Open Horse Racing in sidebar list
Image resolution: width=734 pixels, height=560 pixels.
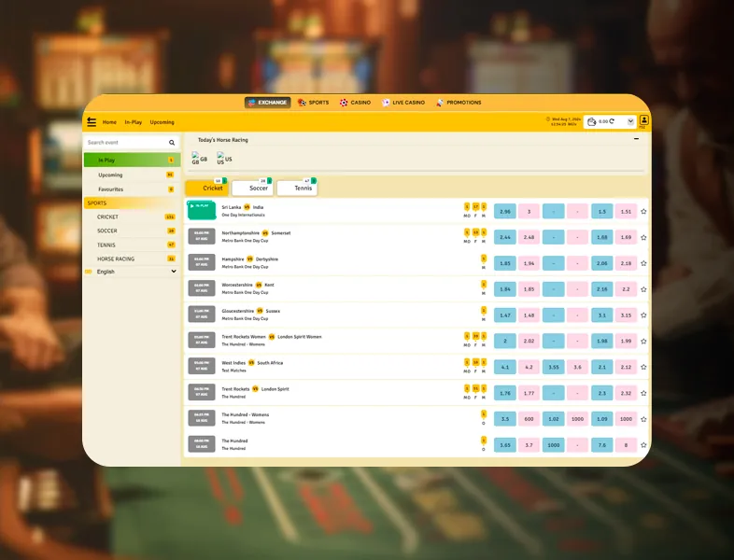(132, 259)
